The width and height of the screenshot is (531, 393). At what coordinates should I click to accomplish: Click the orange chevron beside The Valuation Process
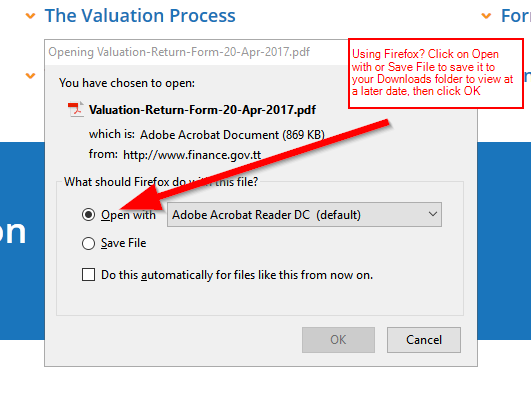pyautogui.click(x=30, y=16)
